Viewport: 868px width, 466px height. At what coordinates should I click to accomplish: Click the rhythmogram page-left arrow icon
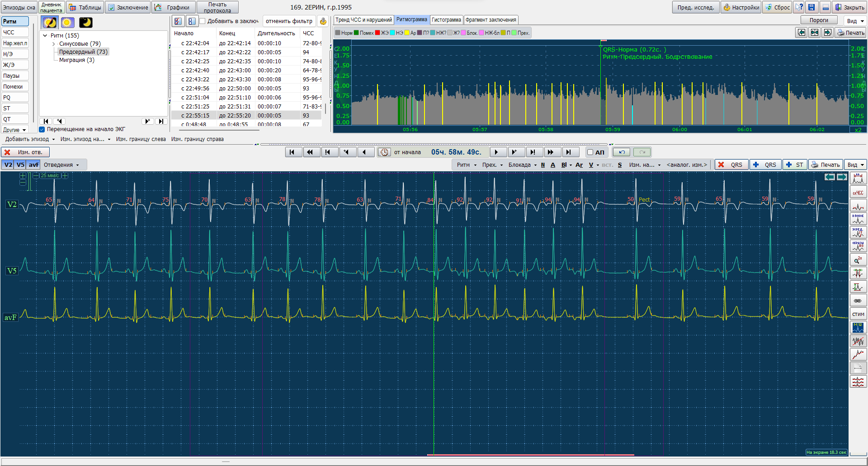coord(801,33)
